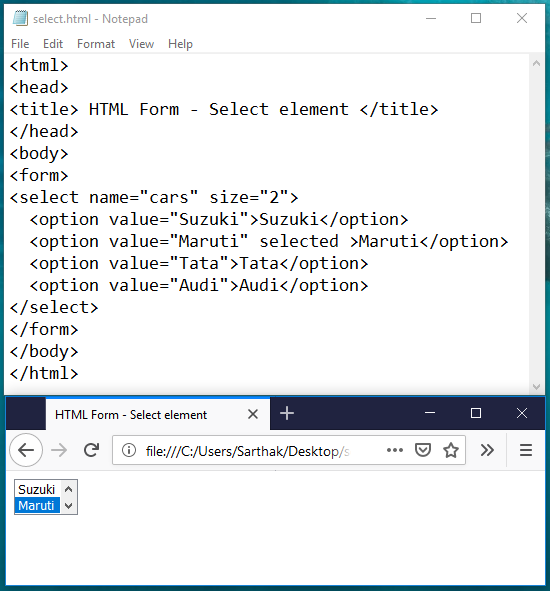
Task: Minimize the Firefox window
Action: [430, 413]
